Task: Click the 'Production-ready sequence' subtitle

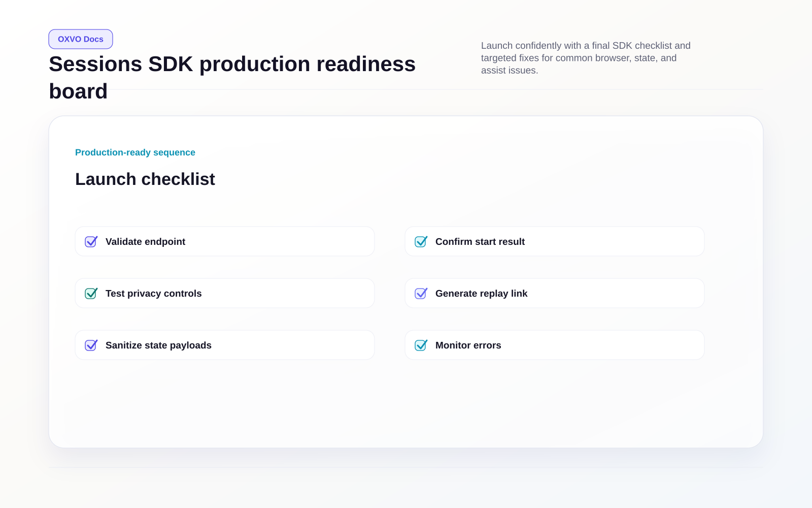Action: (x=135, y=152)
